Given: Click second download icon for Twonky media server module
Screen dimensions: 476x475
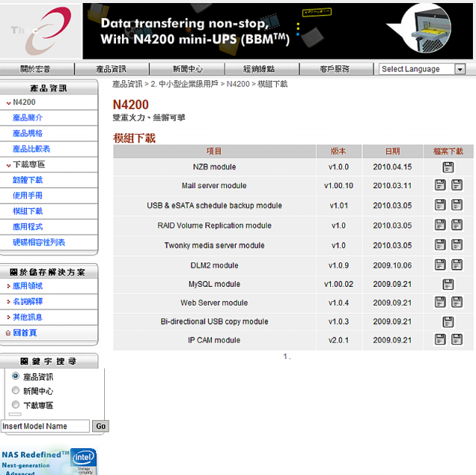Looking at the screenshot, I should click(457, 245).
